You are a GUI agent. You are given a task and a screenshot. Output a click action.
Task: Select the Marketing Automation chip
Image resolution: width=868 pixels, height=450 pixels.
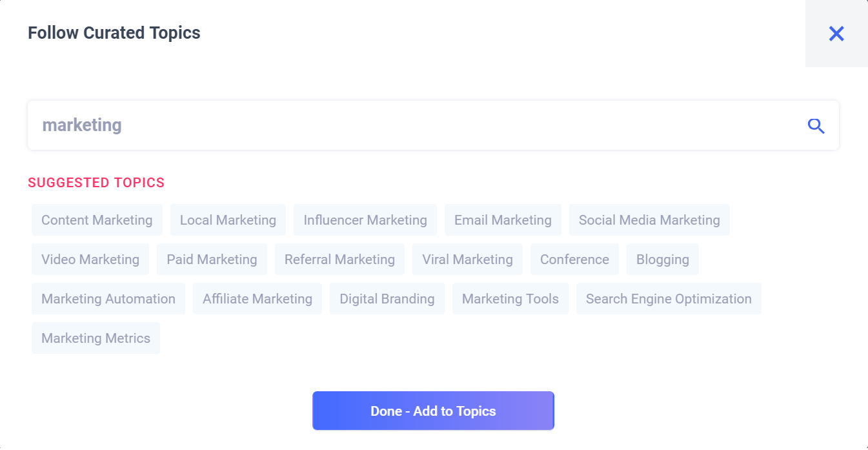(108, 299)
